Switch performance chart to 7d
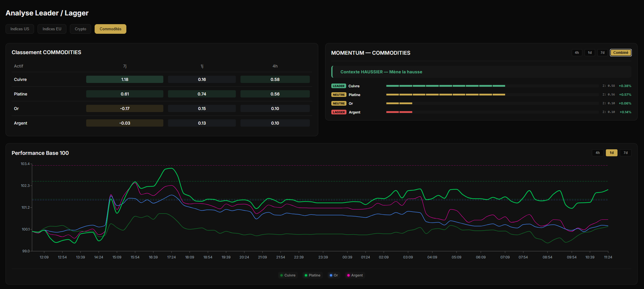This screenshot has width=644, height=289. coord(625,153)
